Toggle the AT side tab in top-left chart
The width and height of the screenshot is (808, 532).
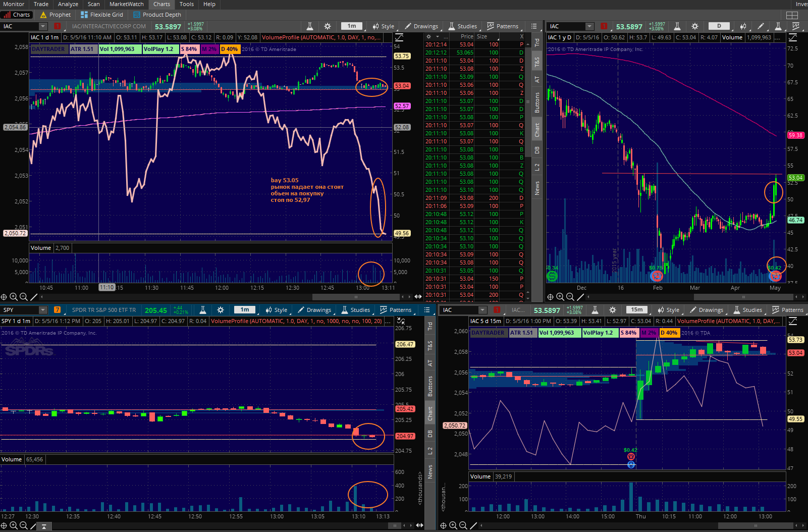[x=537, y=80]
